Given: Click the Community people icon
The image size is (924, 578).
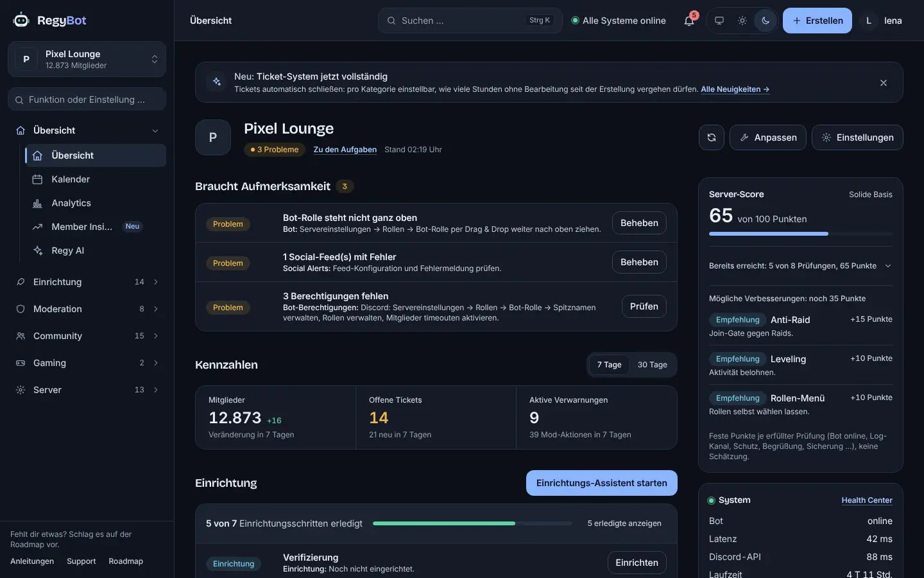Looking at the screenshot, I should [x=21, y=336].
